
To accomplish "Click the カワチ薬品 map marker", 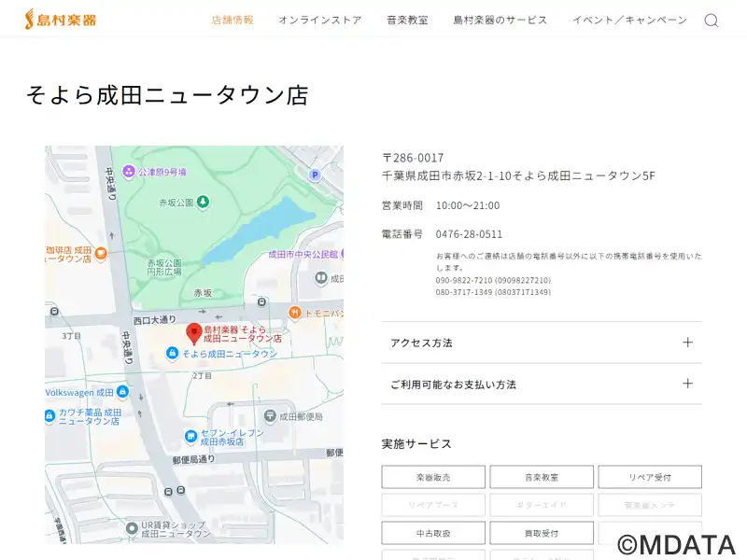I will point(49,416).
